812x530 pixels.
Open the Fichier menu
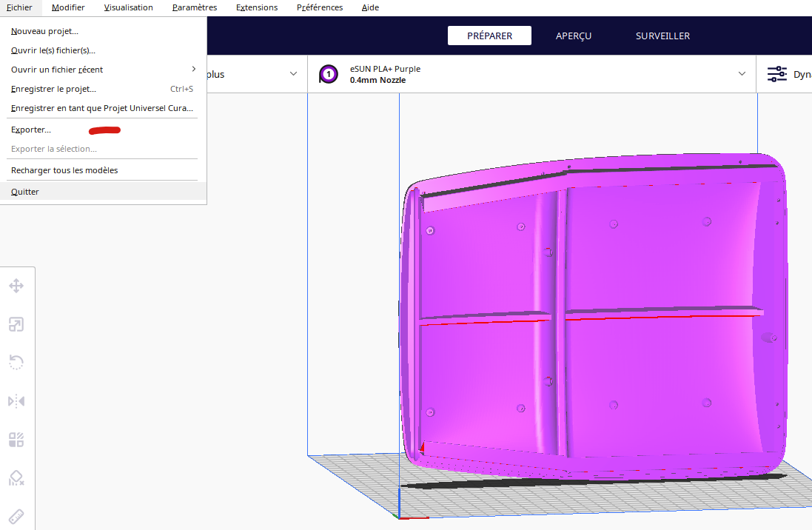[19, 7]
